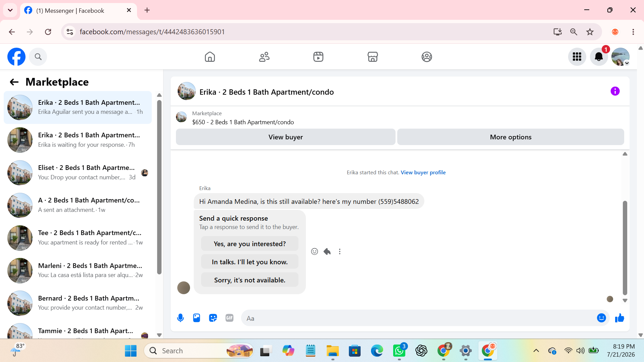This screenshot has width=644, height=362.
Task: Send a thumbs-up like
Action: point(619,318)
